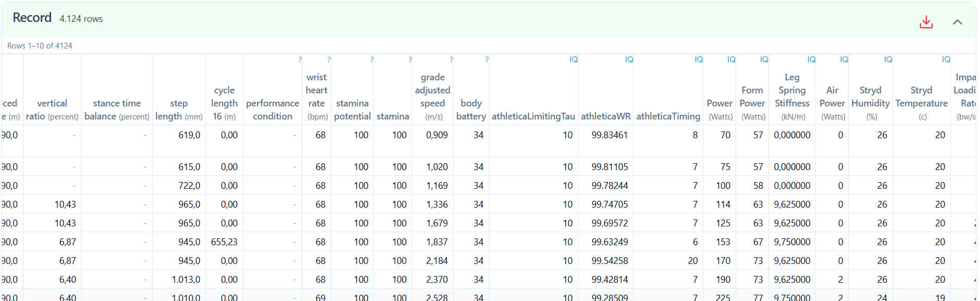Click the IQ marker above Stryd Temperature
Image resolution: width=980 pixels, height=301 pixels.
coord(946,59)
